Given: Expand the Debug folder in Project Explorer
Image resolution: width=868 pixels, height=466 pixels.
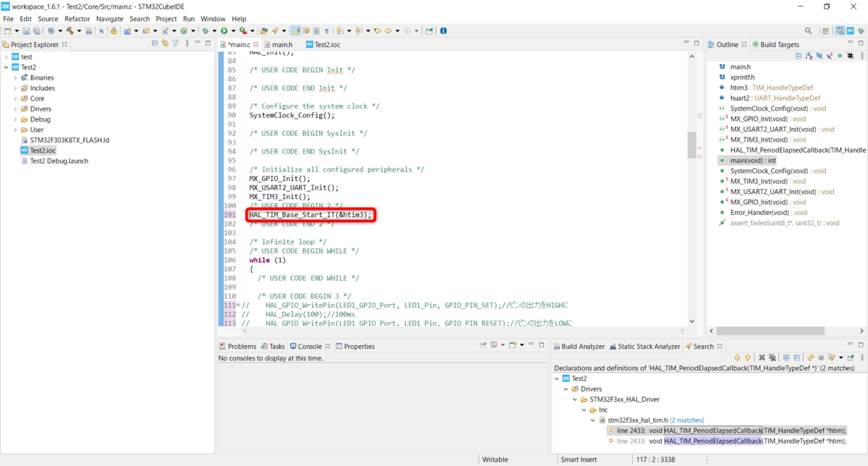Looking at the screenshot, I should pos(15,119).
